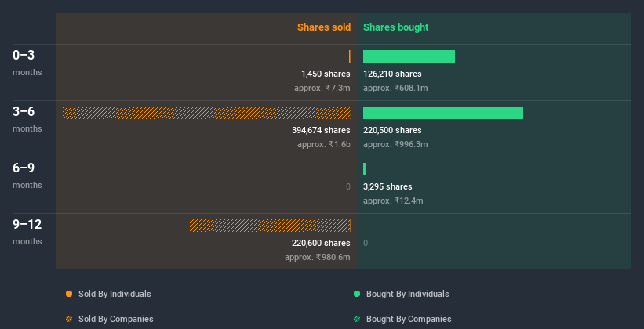Click the hatched 394,674 shares sold bar
The width and height of the screenshot is (644, 329).
click(x=206, y=113)
